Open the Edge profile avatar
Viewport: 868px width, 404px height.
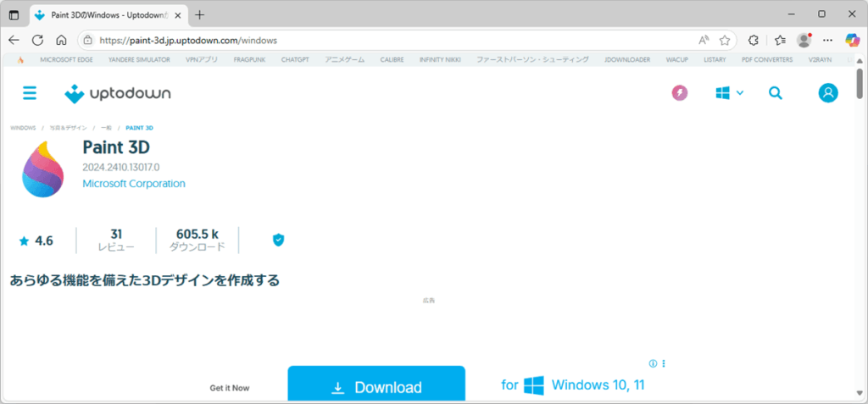point(804,40)
